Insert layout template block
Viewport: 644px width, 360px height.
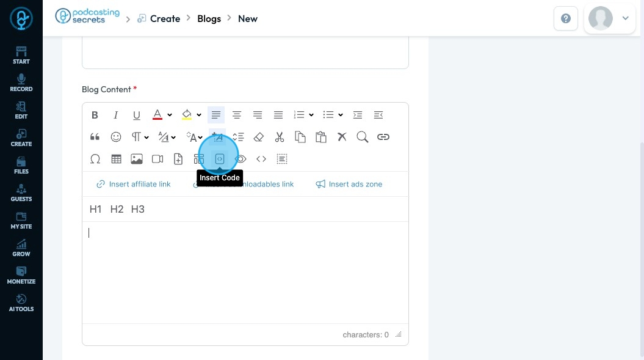199,160
